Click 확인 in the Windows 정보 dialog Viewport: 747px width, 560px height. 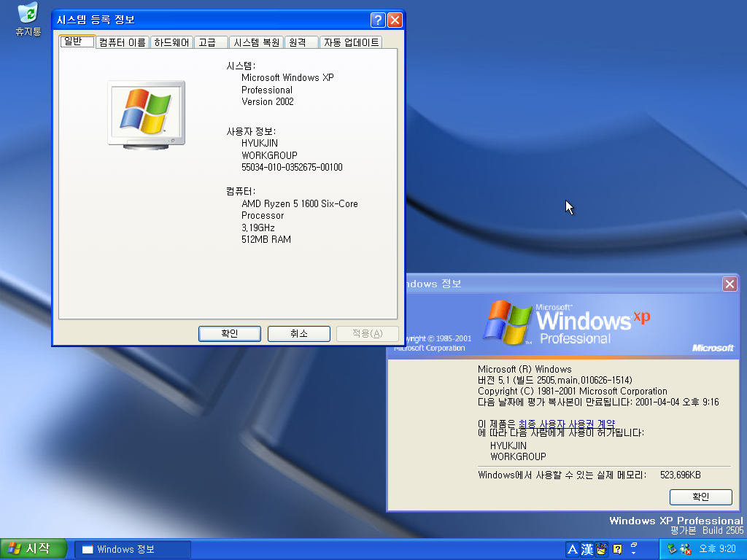pyautogui.click(x=701, y=497)
